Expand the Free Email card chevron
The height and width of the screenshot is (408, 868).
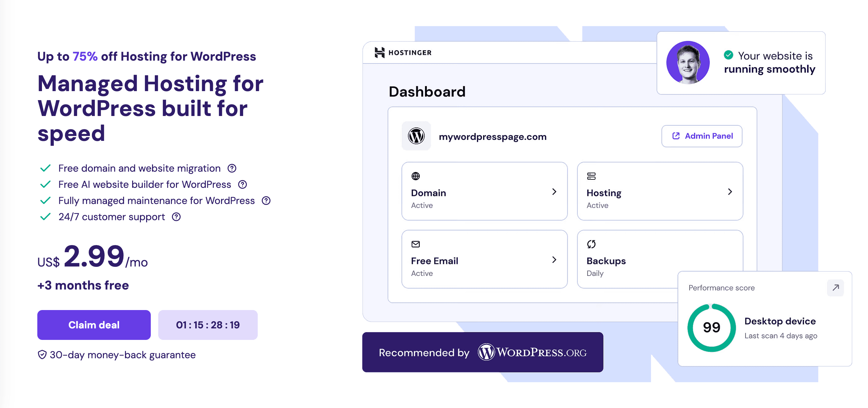click(554, 260)
